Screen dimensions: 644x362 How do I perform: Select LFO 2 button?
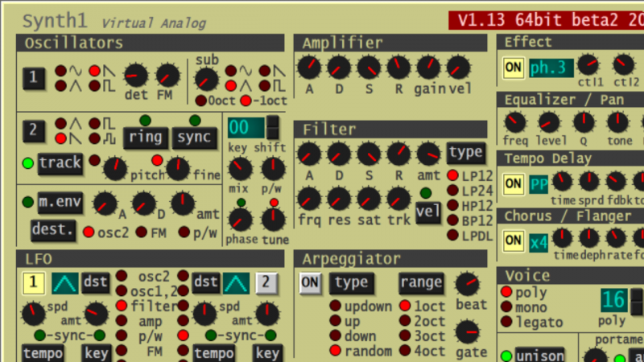(266, 283)
